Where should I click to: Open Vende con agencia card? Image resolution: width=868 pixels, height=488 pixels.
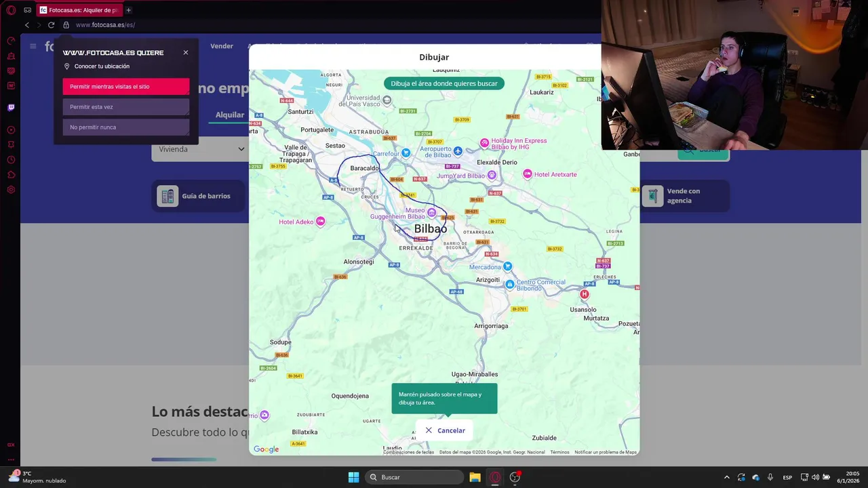(x=685, y=196)
